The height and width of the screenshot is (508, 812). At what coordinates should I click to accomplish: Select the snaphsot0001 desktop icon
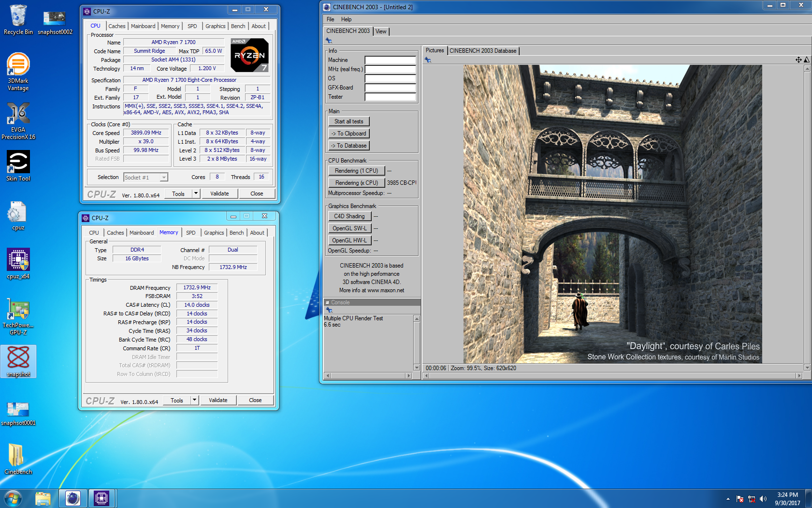18,414
